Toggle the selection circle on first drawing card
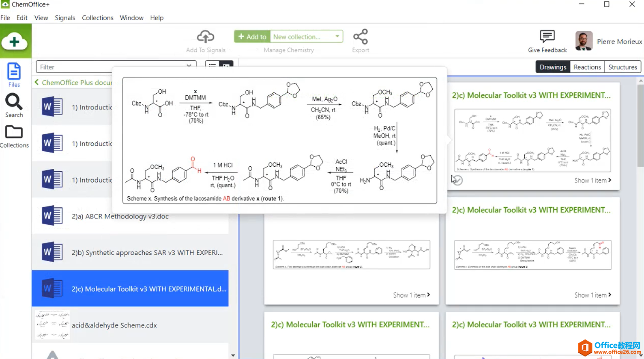 point(457,180)
